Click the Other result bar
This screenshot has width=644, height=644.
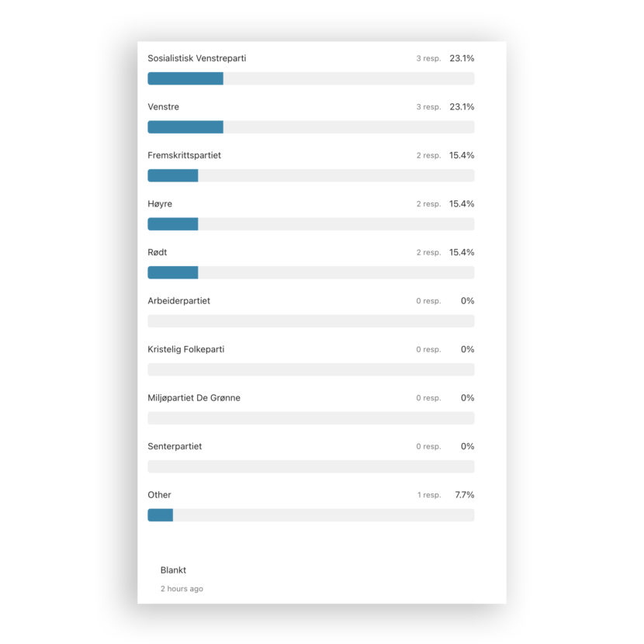[310, 515]
